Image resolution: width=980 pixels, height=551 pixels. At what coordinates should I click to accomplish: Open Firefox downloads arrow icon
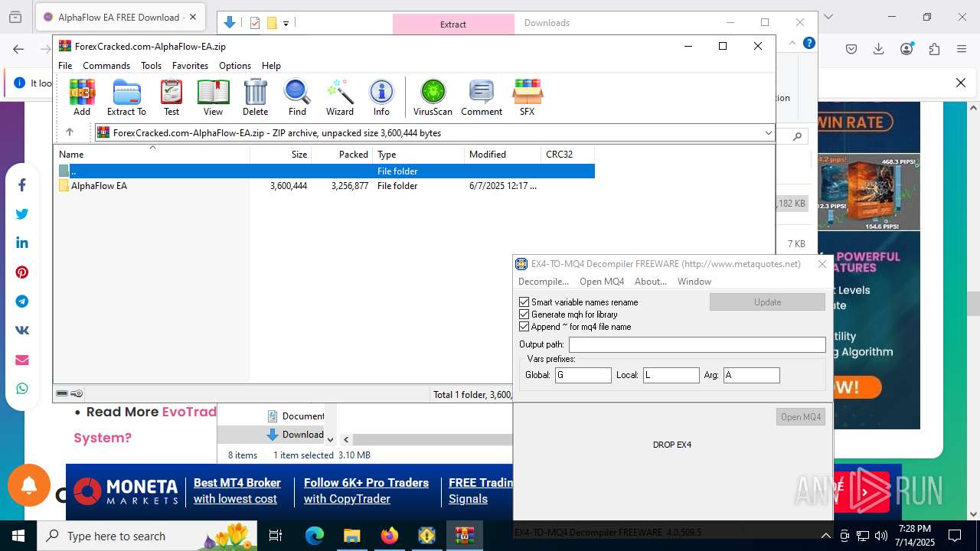(879, 49)
